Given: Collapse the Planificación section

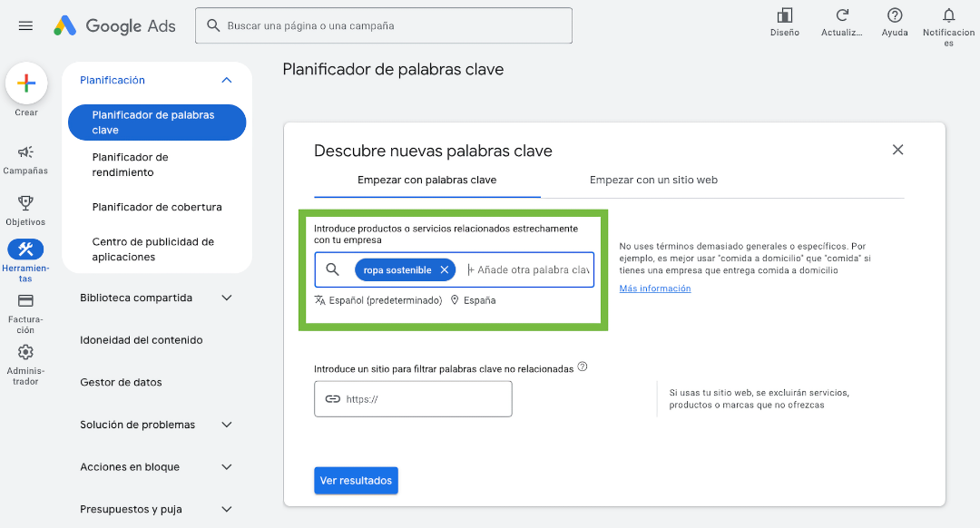Looking at the screenshot, I should 227,80.
